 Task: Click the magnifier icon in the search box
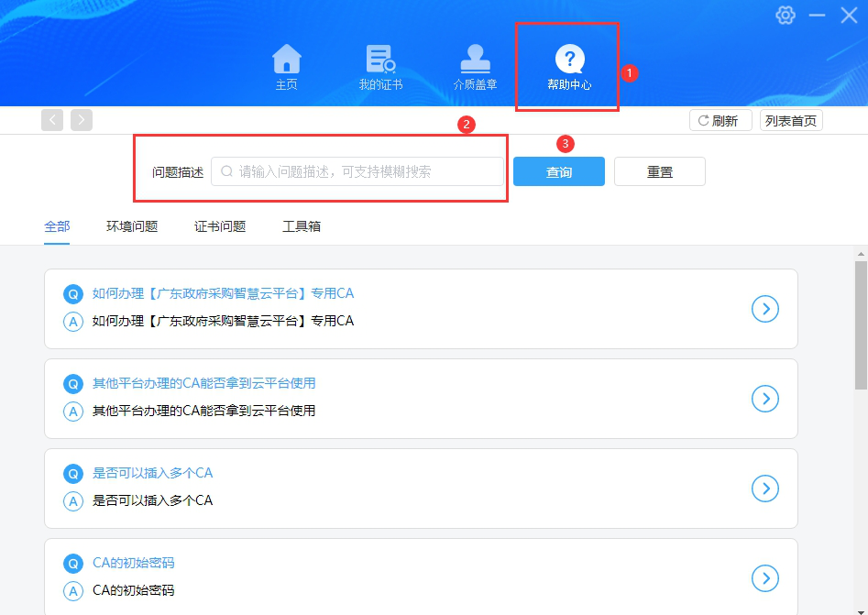226,171
